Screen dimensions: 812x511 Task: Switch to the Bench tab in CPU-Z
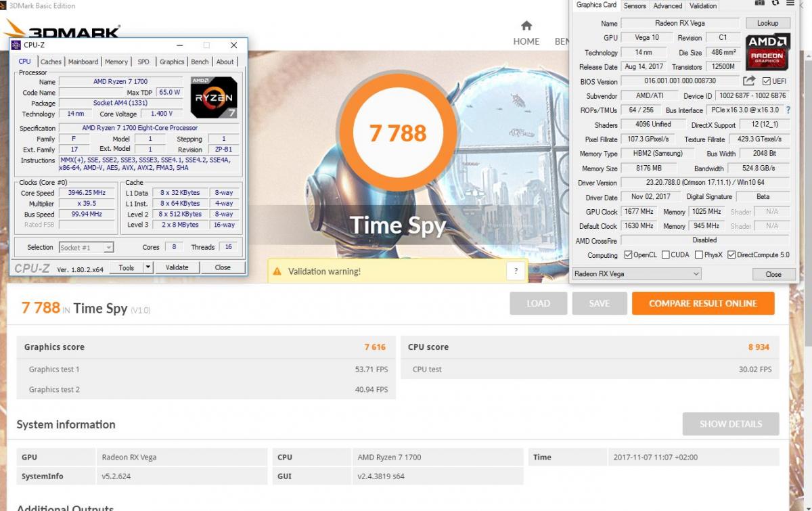[200, 62]
